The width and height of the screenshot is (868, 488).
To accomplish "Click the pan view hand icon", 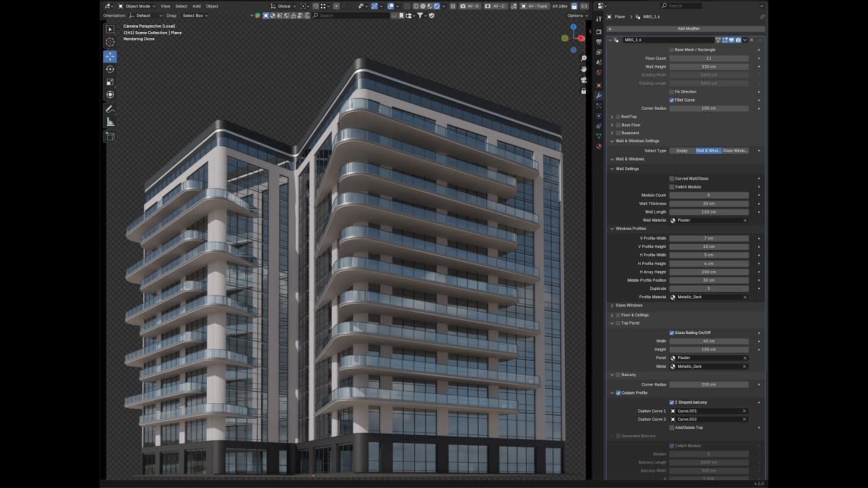I will (x=584, y=69).
